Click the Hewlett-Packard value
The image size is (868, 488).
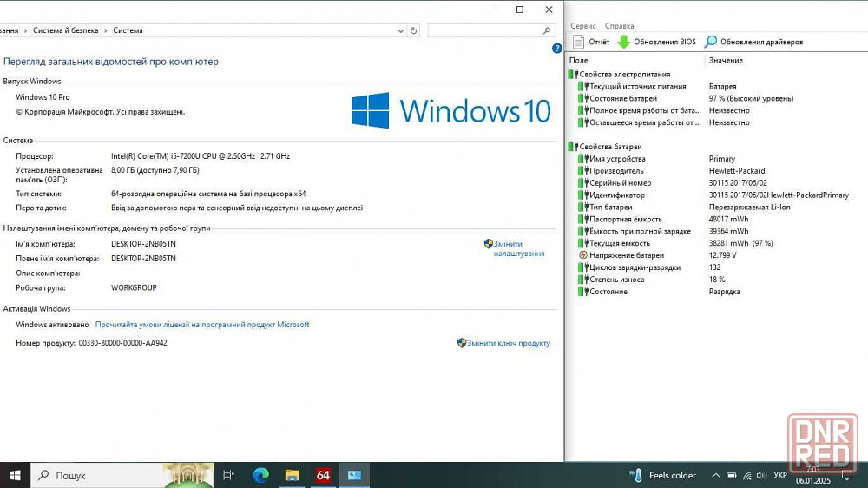pyautogui.click(x=737, y=171)
